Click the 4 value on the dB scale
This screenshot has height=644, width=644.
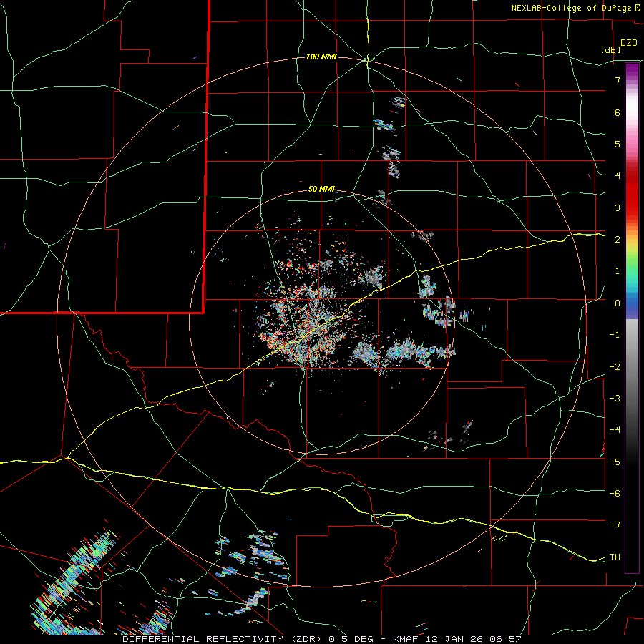tap(618, 176)
